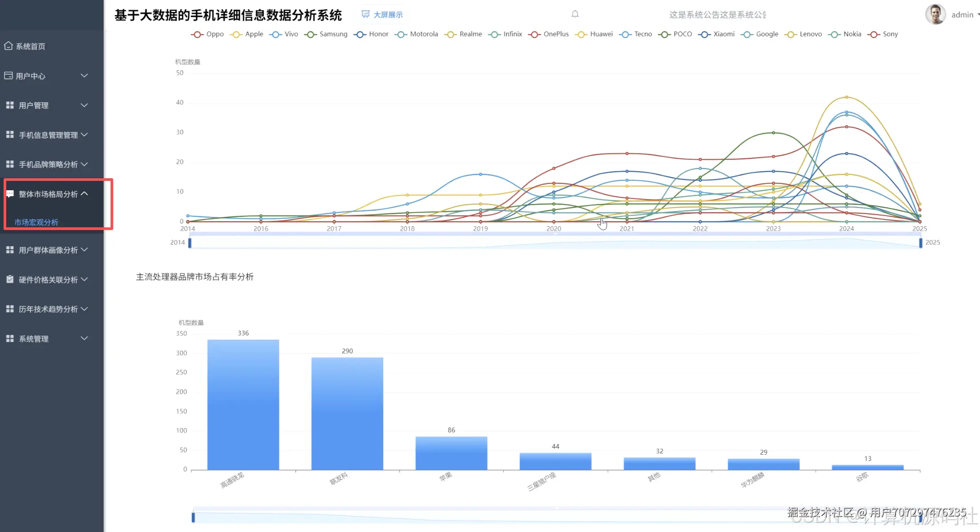Click the clipboard icon beside 硬件价格关联分析
Screen dimensions: 980x532
pyautogui.click(x=10, y=279)
